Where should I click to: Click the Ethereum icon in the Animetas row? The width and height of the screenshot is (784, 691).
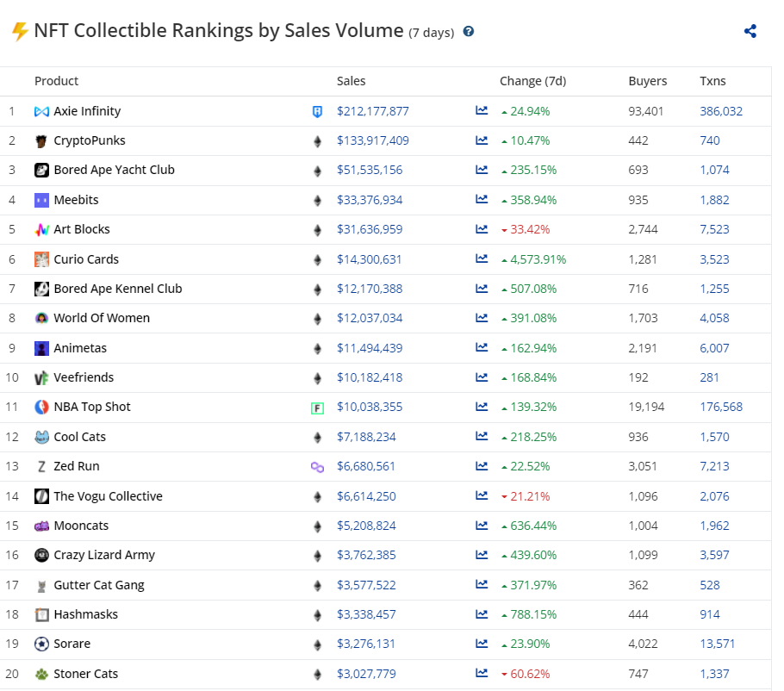click(317, 348)
